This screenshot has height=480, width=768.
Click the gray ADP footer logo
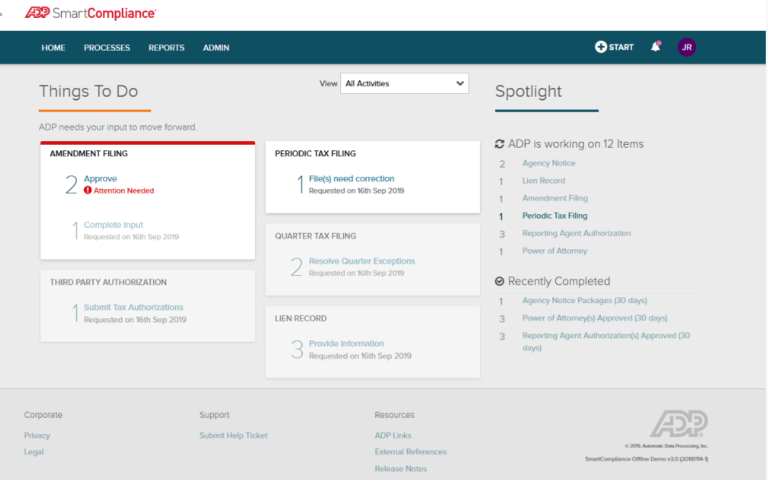coord(679,424)
